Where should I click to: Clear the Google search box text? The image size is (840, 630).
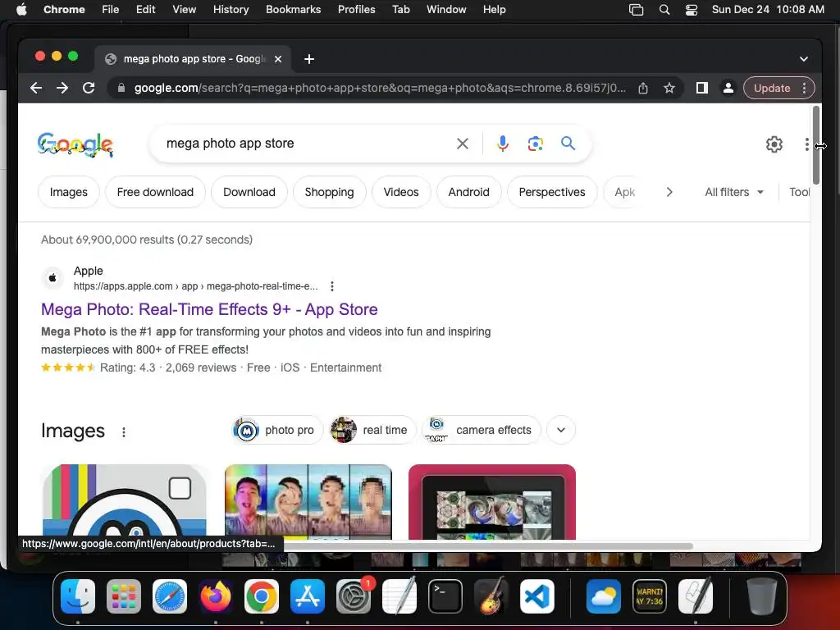click(x=463, y=144)
